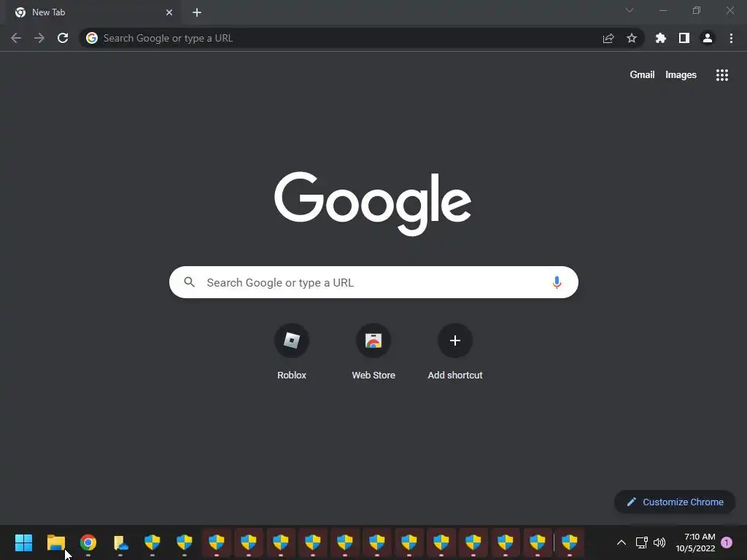Open the clock showing 7:10 AM
The height and width of the screenshot is (560, 747).
[x=695, y=542]
